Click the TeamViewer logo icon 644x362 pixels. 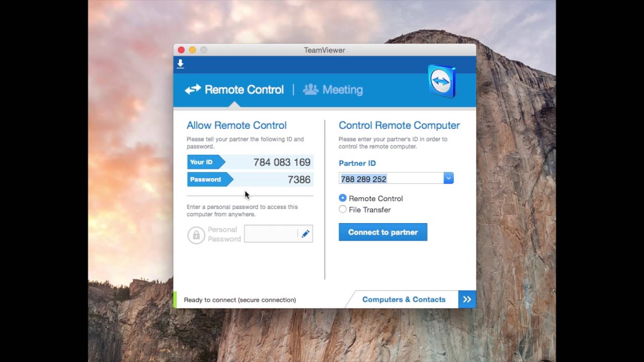[442, 81]
